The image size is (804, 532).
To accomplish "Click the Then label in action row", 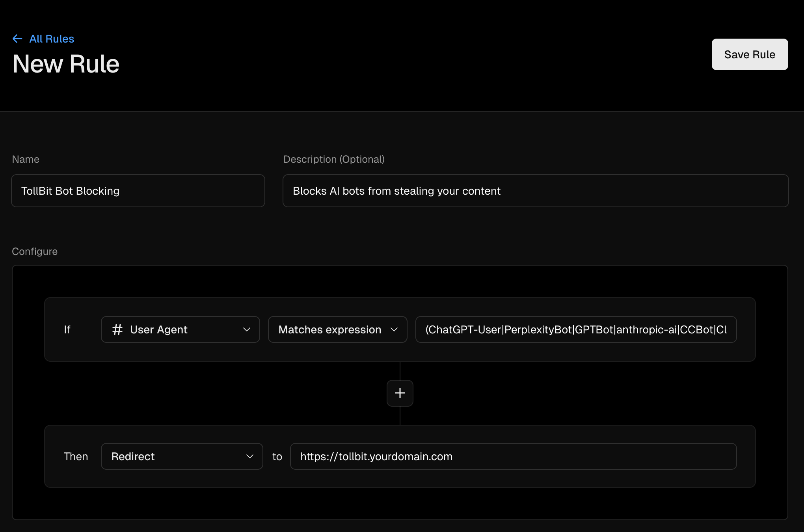I will pos(76,456).
